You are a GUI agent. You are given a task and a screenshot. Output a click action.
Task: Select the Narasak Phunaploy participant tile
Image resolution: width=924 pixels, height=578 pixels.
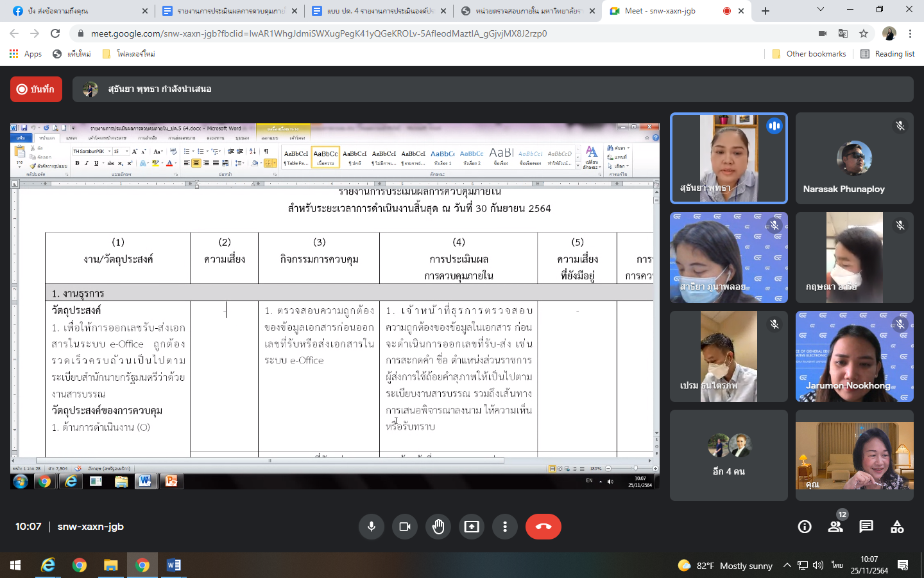pyautogui.click(x=854, y=159)
